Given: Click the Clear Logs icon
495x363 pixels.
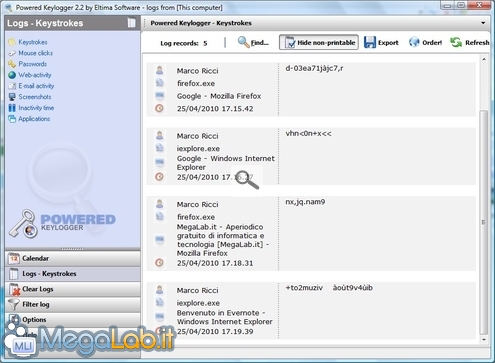Looking at the screenshot, I should coord(14,289).
